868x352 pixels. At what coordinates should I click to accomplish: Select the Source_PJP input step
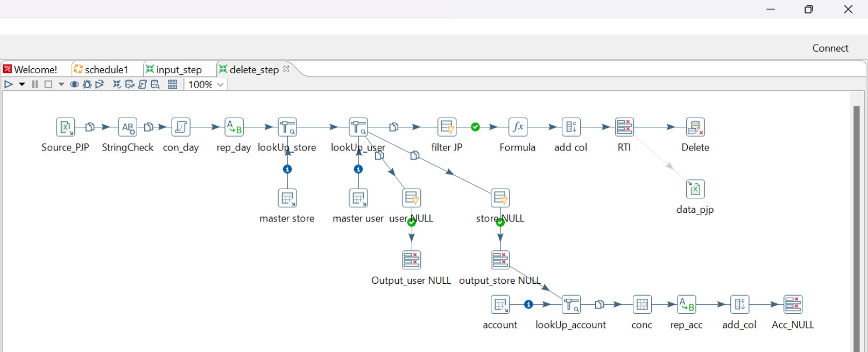click(66, 127)
